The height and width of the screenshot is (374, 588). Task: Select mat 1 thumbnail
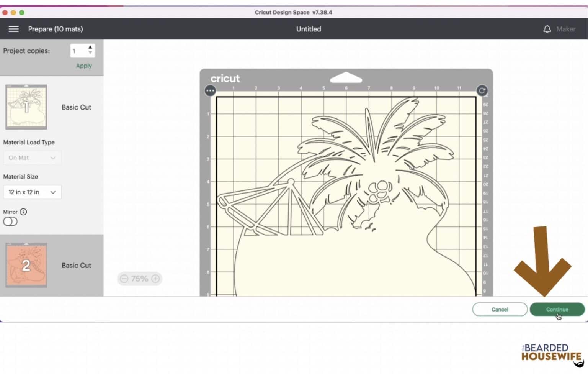tap(26, 107)
